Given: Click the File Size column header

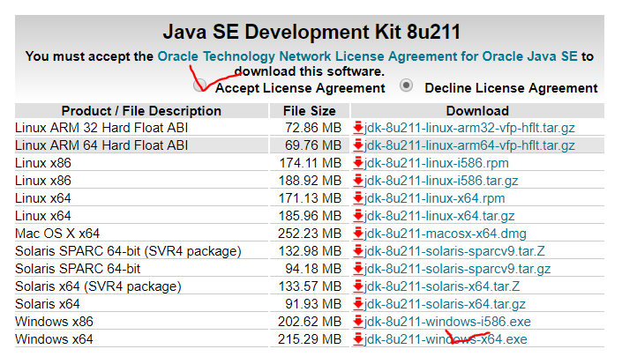Looking at the screenshot, I should coord(310,111).
